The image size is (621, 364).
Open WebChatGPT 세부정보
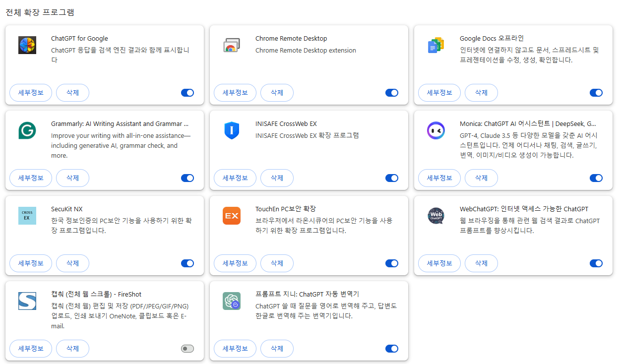[439, 263]
